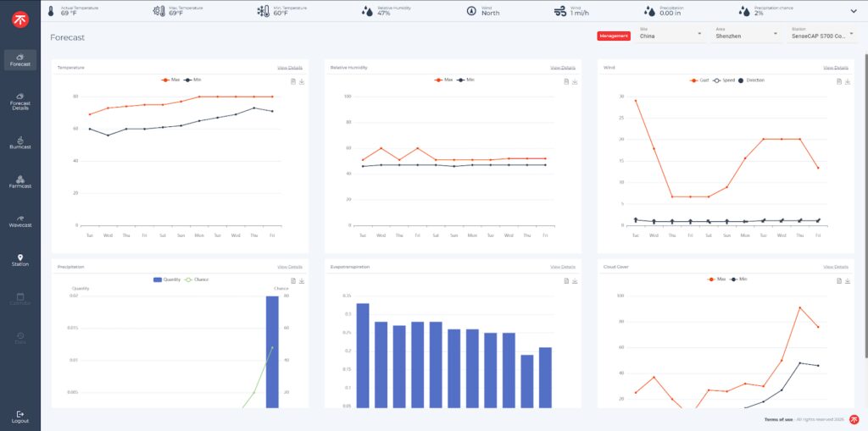Image resolution: width=868 pixels, height=431 pixels.
Task: Click the red Management button
Action: [614, 36]
